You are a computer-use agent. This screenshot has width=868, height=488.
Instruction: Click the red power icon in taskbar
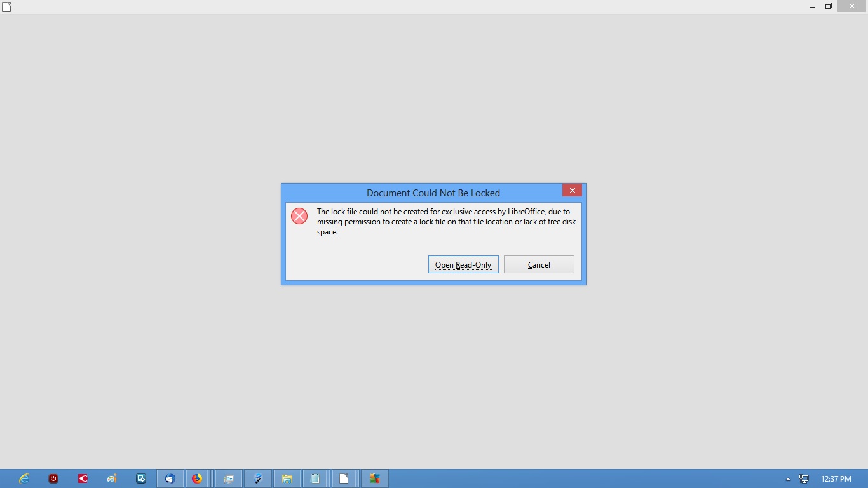[x=53, y=478]
